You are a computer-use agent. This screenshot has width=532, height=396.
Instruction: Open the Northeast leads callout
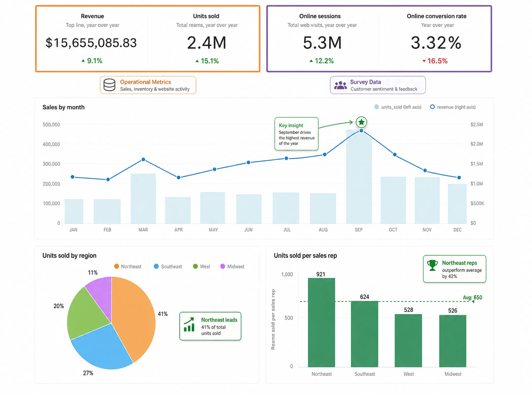(210, 326)
